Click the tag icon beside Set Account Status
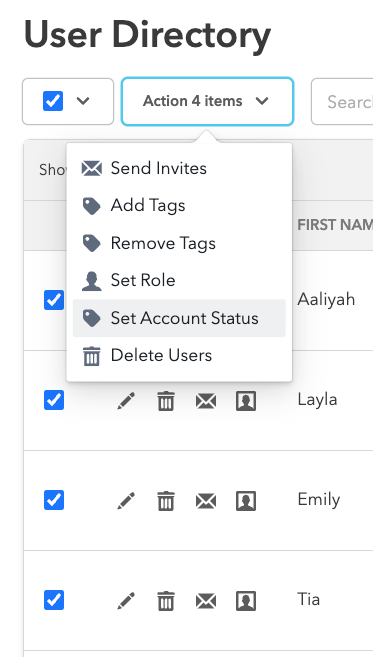The image size is (373, 657). pyautogui.click(x=91, y=318)
